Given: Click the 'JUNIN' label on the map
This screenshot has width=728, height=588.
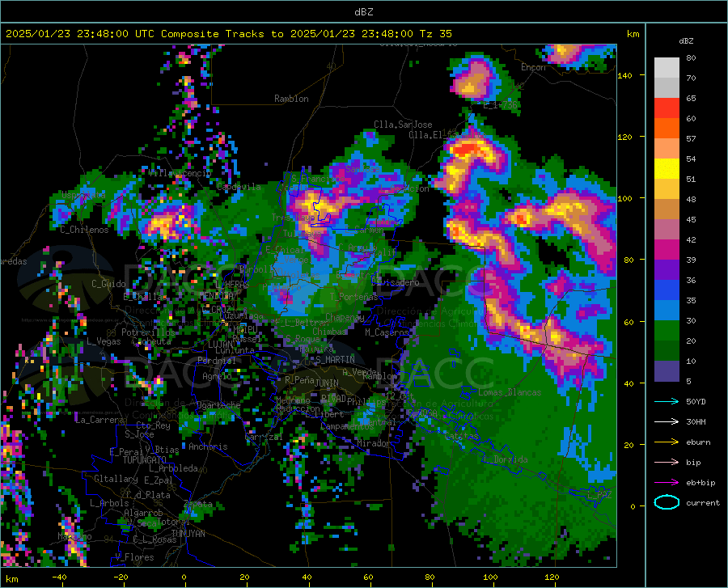Looking at the screenshot, I should 327,383.
